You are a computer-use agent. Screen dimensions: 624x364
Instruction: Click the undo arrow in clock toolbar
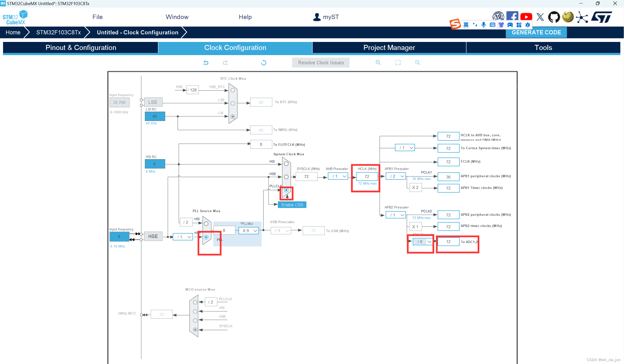[x=206, y=63]
